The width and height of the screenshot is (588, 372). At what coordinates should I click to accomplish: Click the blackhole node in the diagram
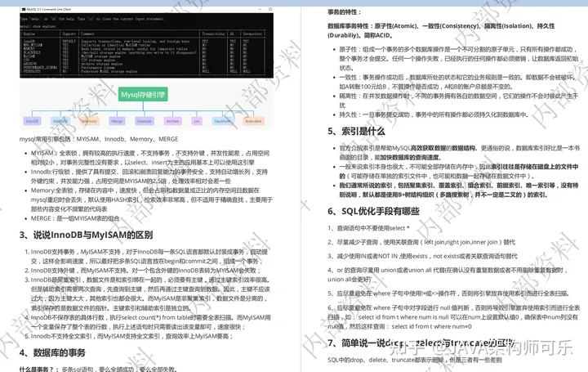point(222,121)
